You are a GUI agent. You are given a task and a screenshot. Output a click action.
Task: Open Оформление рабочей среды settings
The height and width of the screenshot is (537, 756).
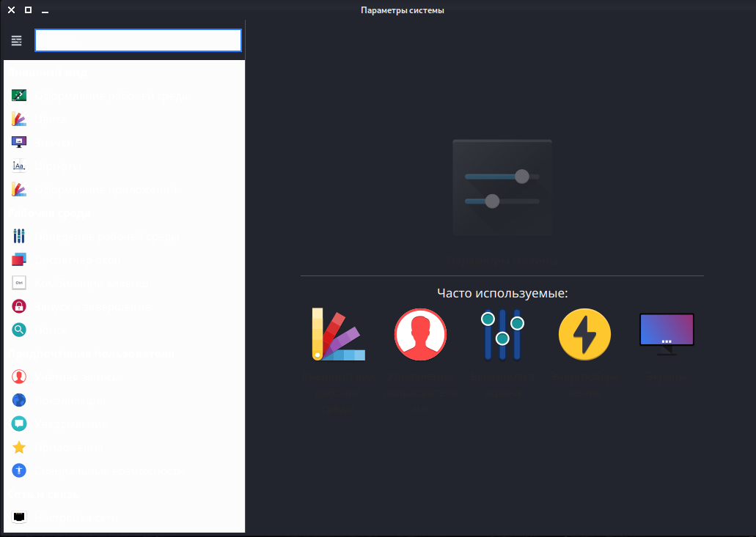103,96
